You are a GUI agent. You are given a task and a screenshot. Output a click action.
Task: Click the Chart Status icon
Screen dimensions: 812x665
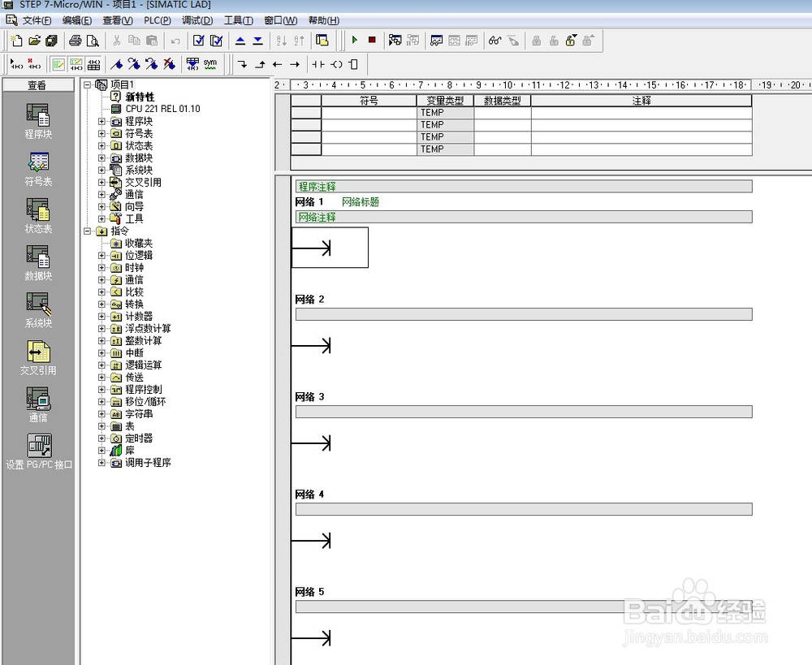(x=437, y=41)
